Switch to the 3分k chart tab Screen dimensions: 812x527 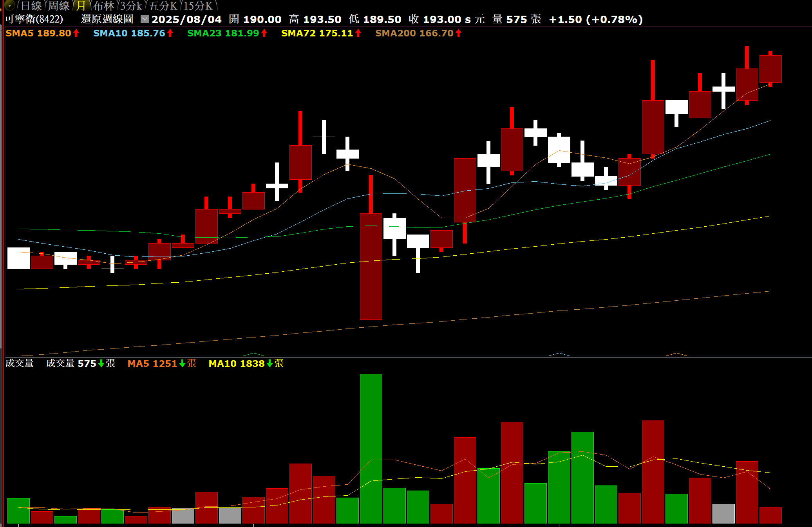[x=131, y=6]
